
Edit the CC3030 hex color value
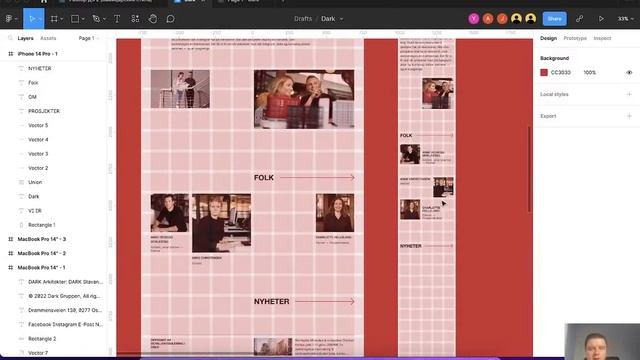[x=560, y=72]
